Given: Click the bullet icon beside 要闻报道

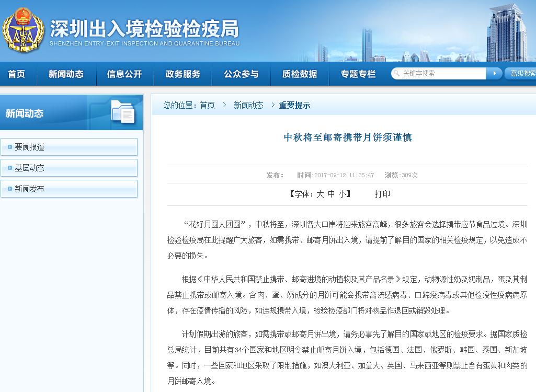Looking at the screenshot, I should point(10,147).
